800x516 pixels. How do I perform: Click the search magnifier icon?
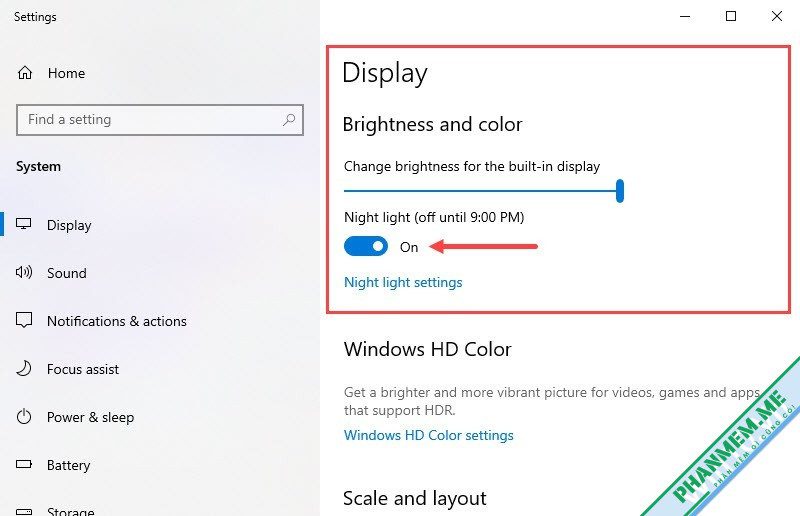(289, 119)
